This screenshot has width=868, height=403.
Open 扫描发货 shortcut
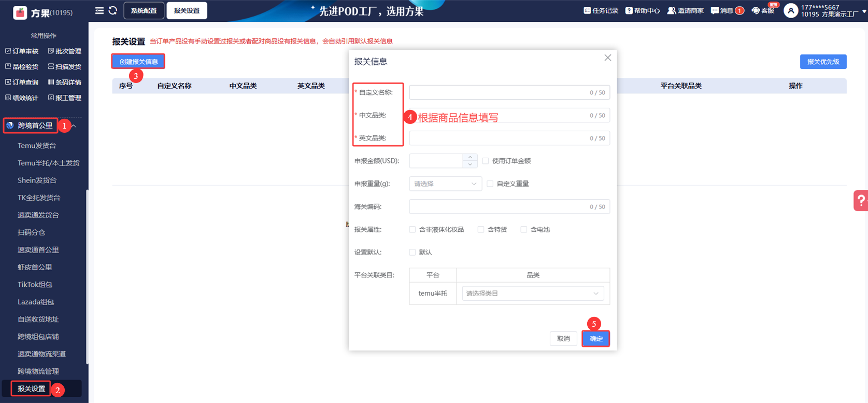65,67
